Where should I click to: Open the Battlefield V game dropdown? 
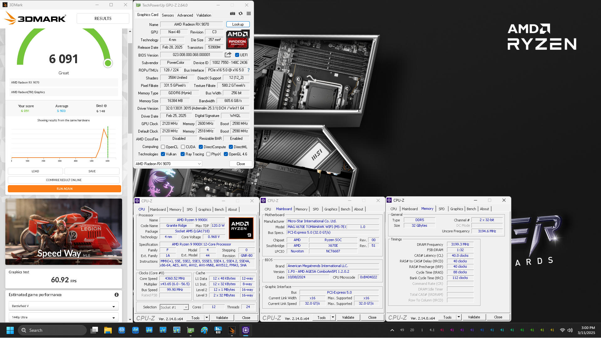[64, 306]
